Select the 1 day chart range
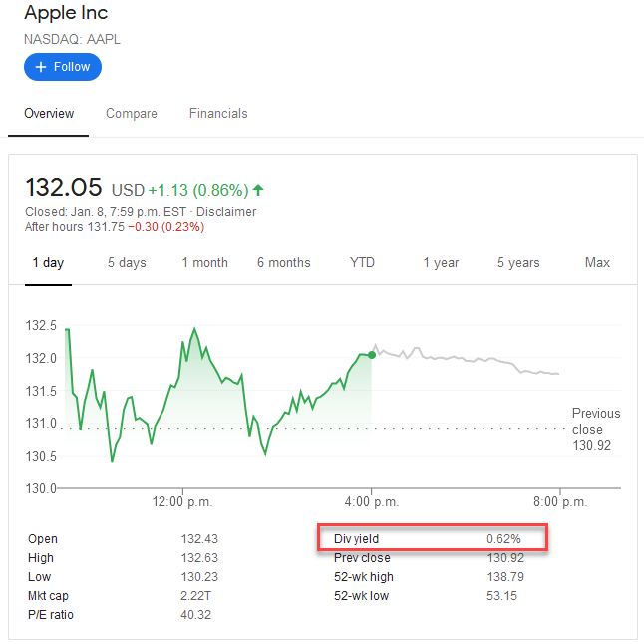This screenshot has width=644, height=644. [x=48, y=263]
